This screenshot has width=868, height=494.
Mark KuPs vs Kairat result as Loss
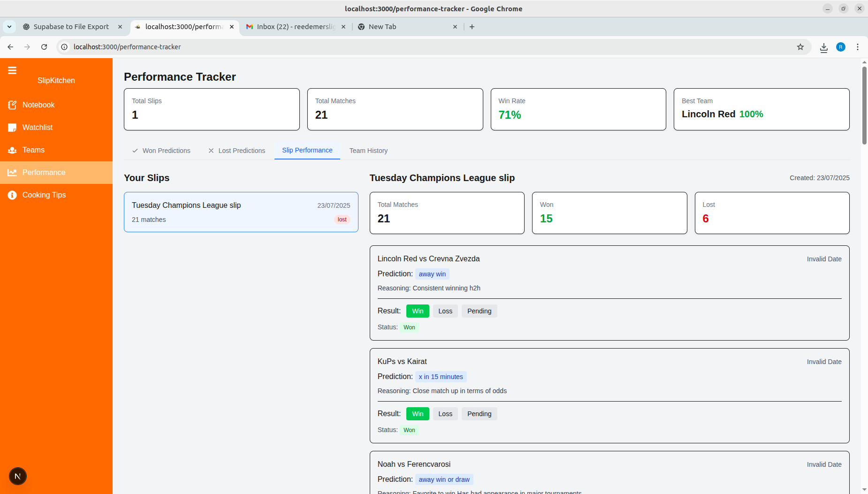tap(445, 414)
